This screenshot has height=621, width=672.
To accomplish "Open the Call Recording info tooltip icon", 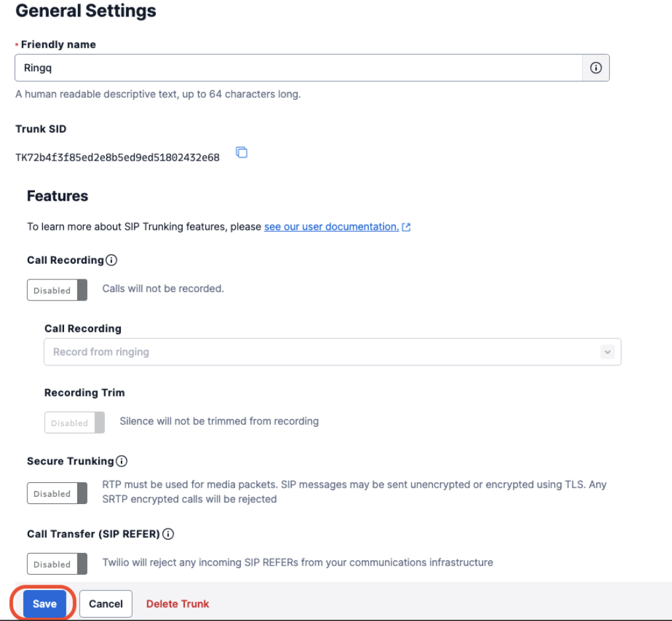I will point(112,260).
